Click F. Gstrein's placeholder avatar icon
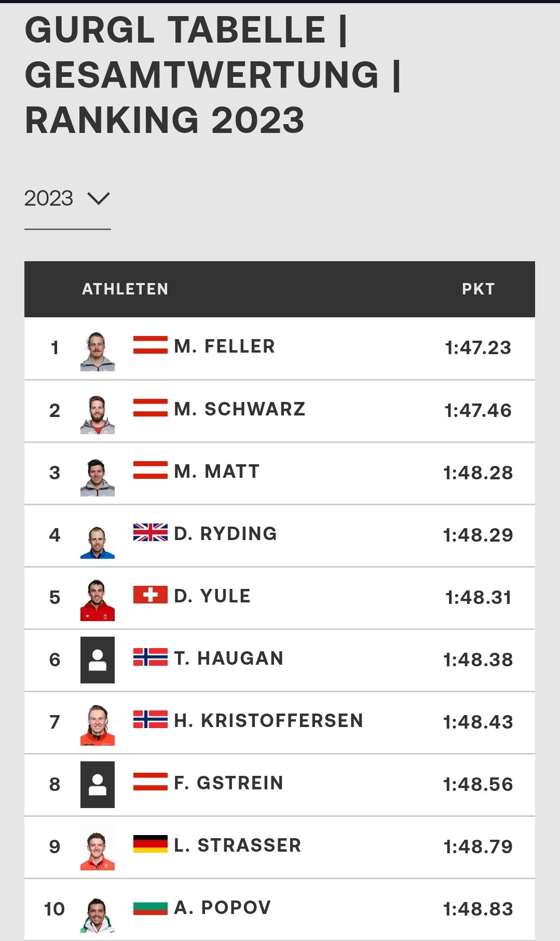This screenshot has height=941, width=560. coord(97,784)
